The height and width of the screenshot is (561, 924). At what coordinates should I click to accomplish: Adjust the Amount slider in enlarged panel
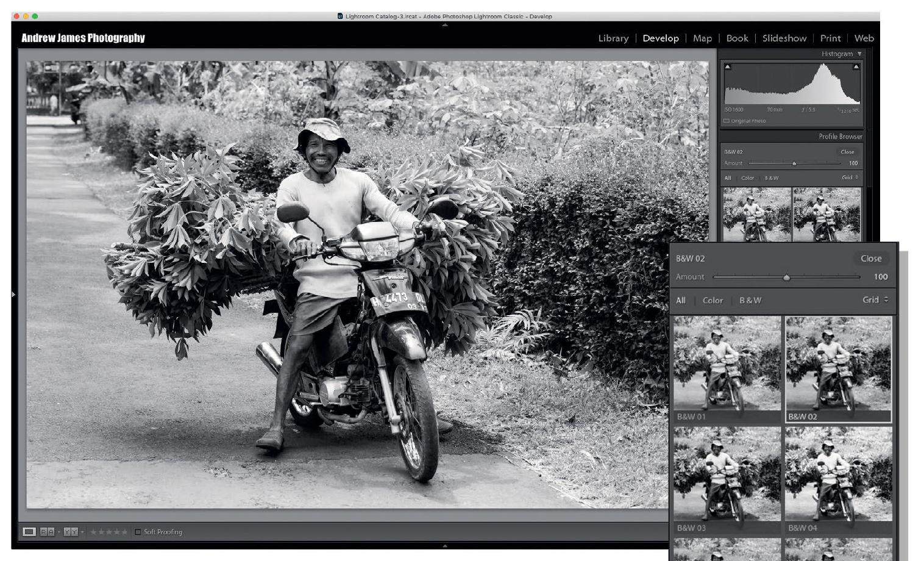[x=786, y=277]
